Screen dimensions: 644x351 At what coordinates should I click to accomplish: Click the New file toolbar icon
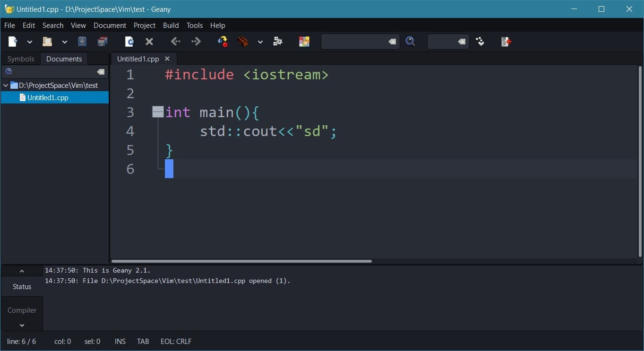coord(13,42)
